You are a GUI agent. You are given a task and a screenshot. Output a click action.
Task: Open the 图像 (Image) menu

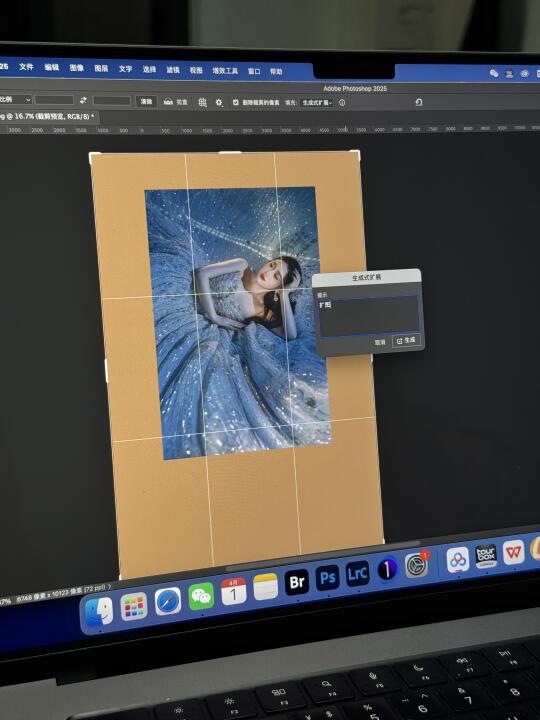tap(77, 68)
